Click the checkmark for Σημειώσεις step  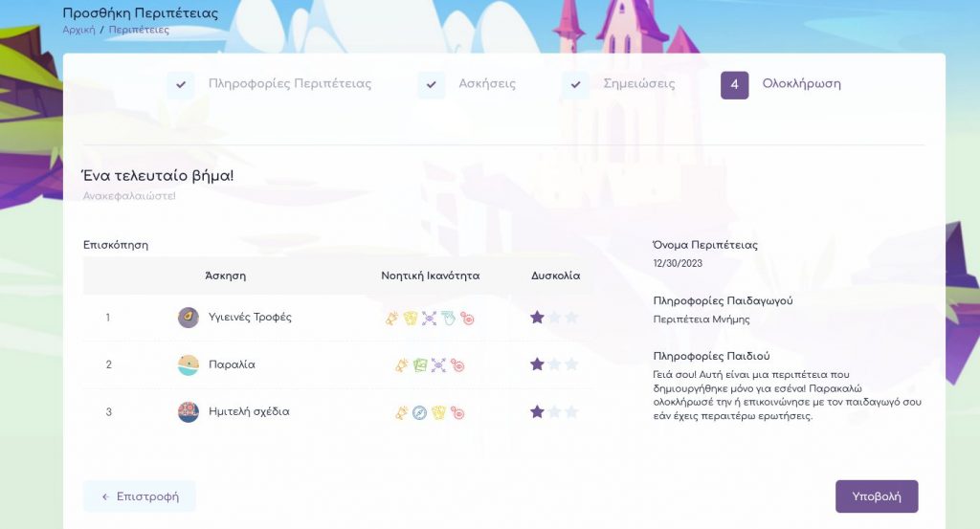575,84
